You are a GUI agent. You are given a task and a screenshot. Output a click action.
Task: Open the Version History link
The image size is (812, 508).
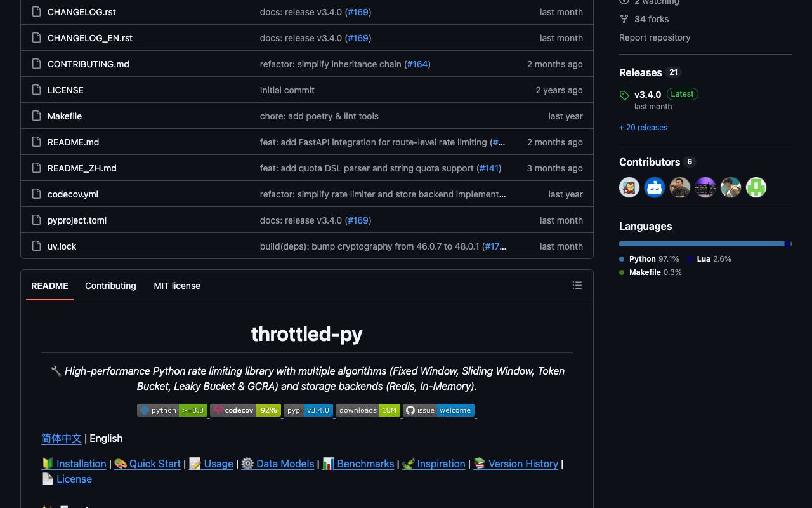tap(523, 464)
